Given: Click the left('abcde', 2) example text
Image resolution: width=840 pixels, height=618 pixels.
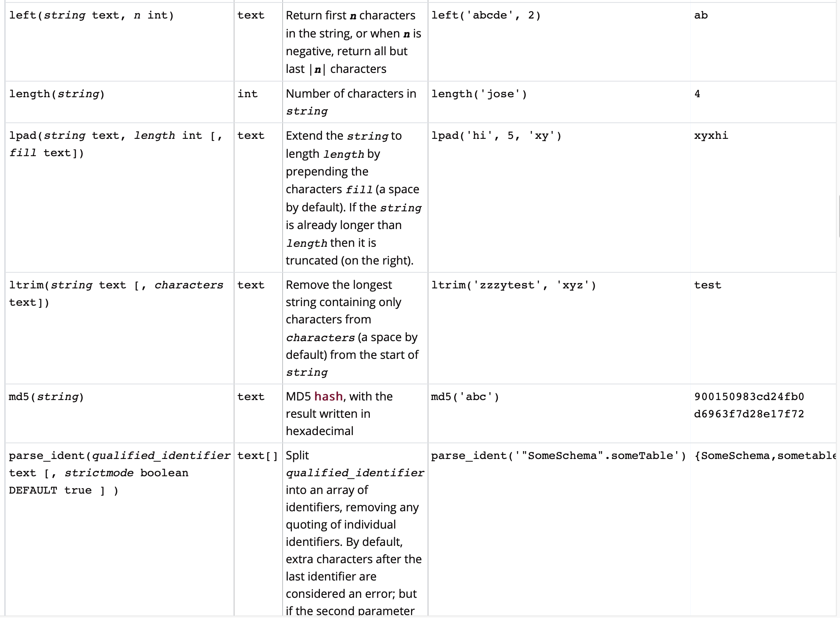Looking at the screenshot, I should [486, 16].
